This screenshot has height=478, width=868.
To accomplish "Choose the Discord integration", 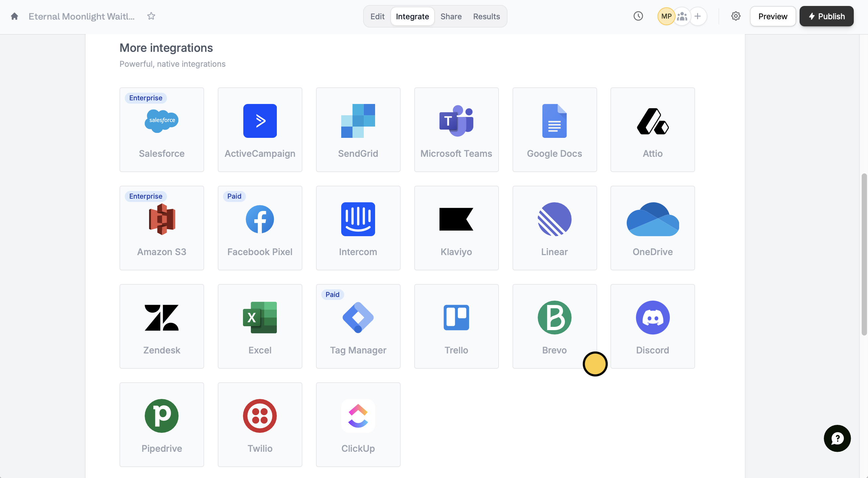I will coord(652,326).
